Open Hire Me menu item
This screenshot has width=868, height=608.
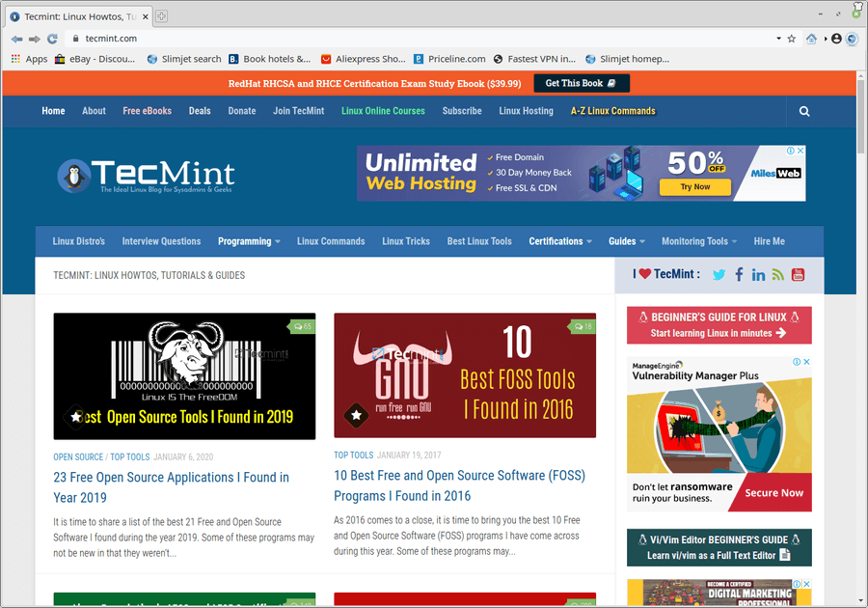[769, 241]
